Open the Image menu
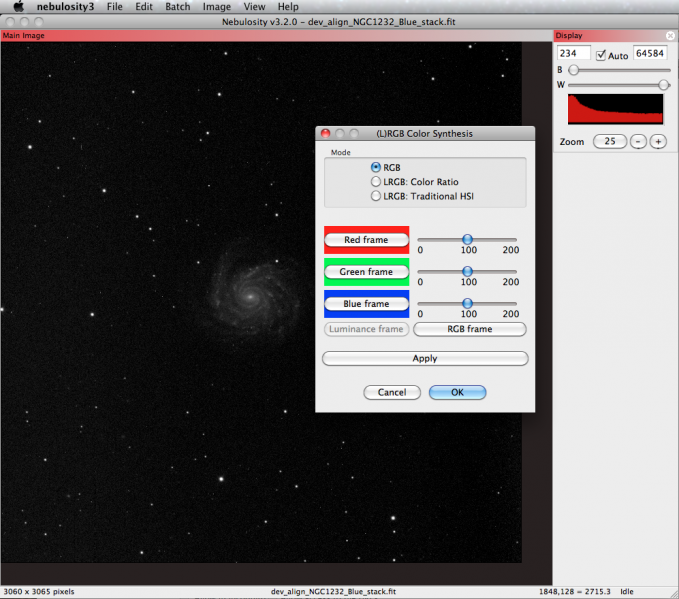This screenshot has width=679, height=599. [217, 6]
